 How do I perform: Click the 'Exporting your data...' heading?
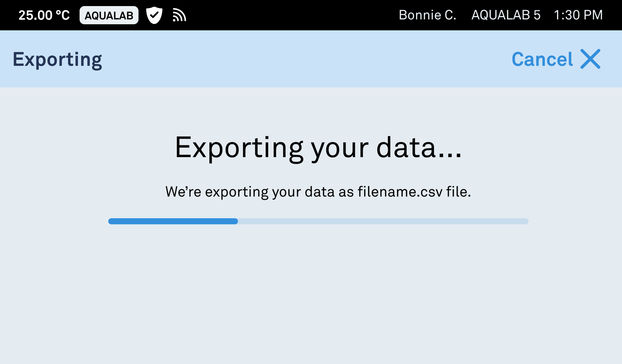click(x=318, y=148)
